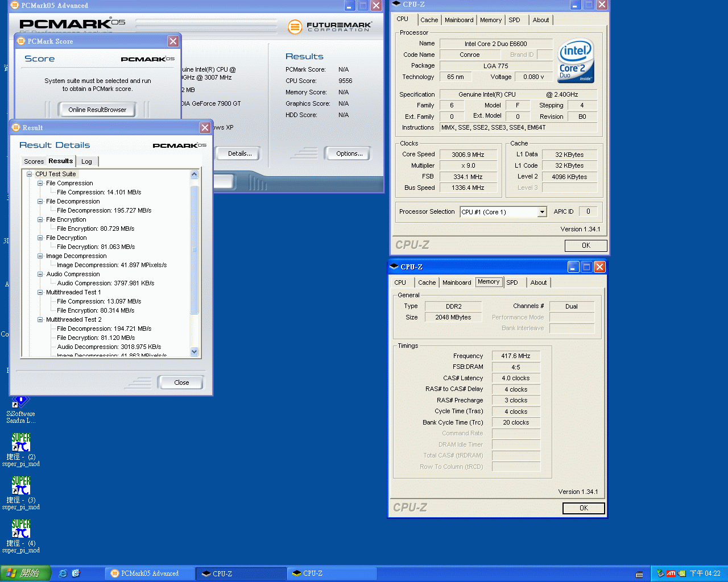Open the Windows Start menu
This screenshot has width=728, height=582.
pos(26,573)
